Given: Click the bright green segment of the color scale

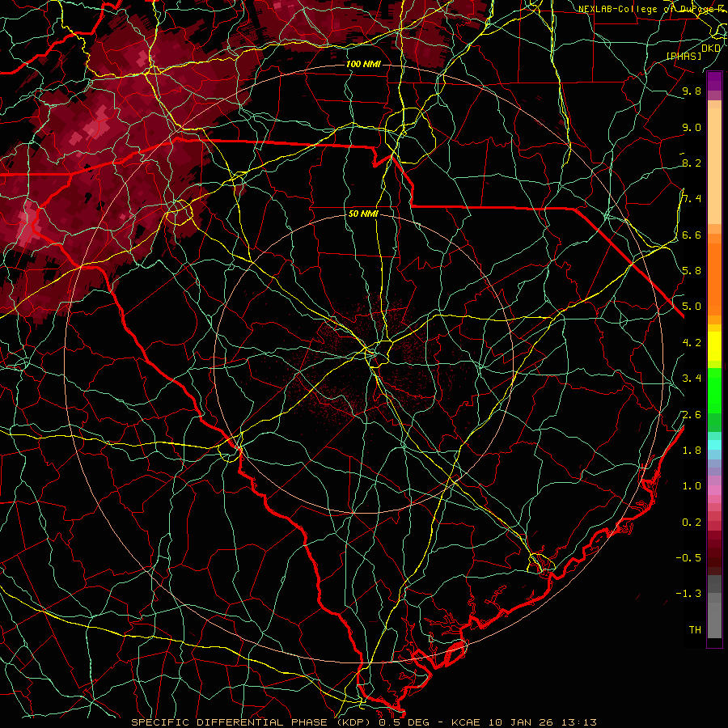Looking at the screenshot, I should point(714,391).
